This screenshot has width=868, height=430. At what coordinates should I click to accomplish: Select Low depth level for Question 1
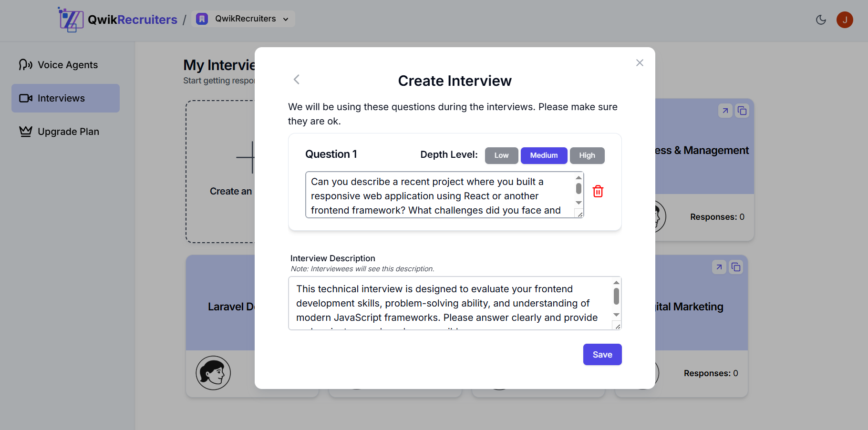(x=501, y=155)
